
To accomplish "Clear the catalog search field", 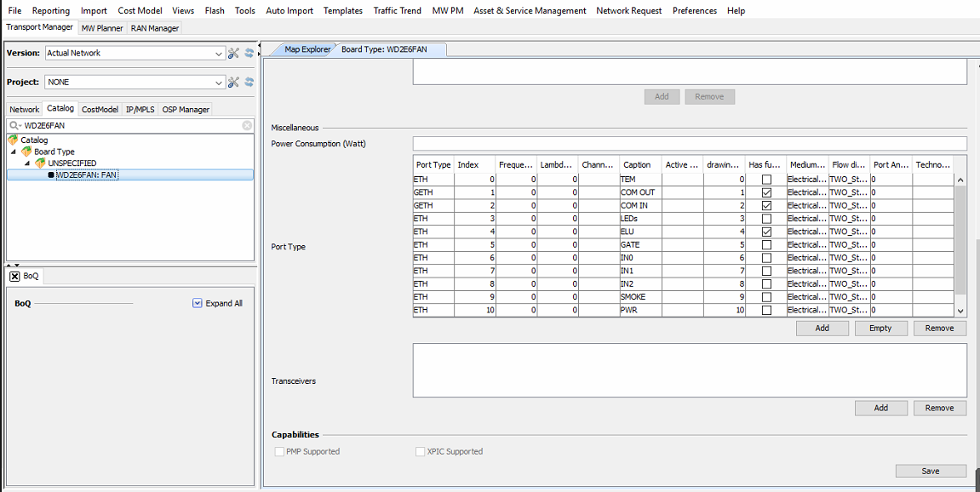I will click(247, 125).
